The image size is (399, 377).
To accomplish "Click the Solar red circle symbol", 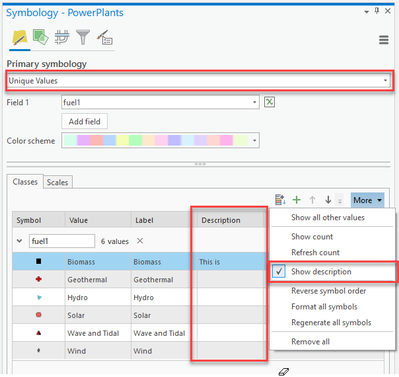I will tap(39, 315).
